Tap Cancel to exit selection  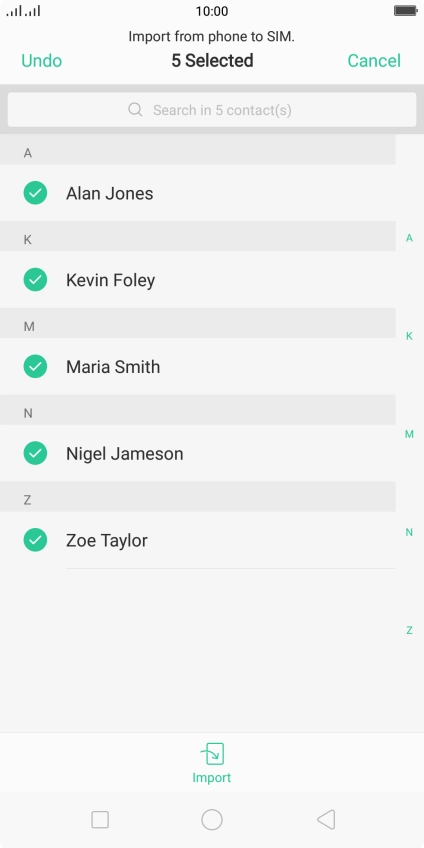(374, 61)
